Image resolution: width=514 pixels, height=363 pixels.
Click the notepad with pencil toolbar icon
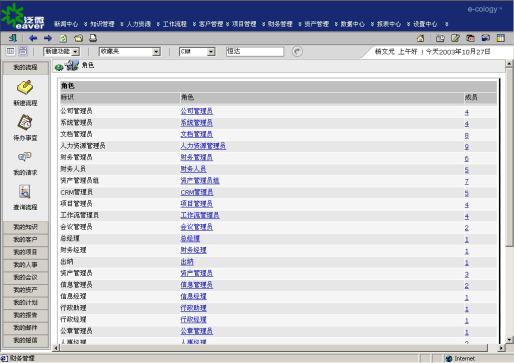point(455,38)
